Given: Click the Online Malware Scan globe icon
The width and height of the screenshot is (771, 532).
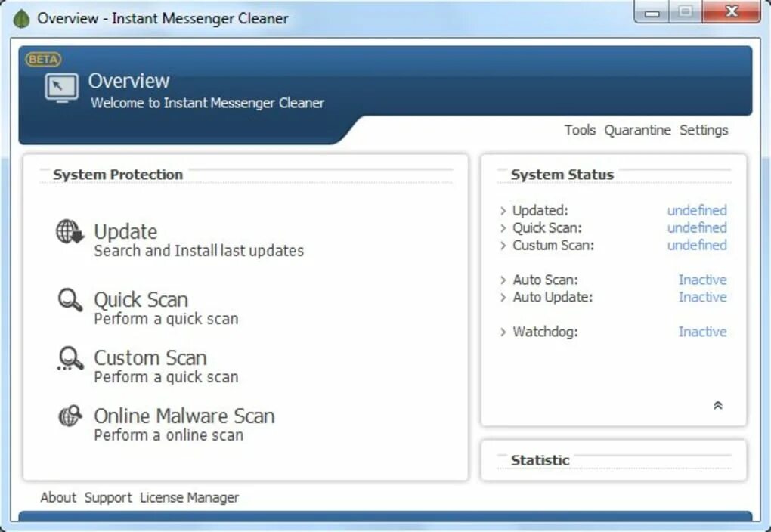Looking at the screenshot, I should click(70, 416).
